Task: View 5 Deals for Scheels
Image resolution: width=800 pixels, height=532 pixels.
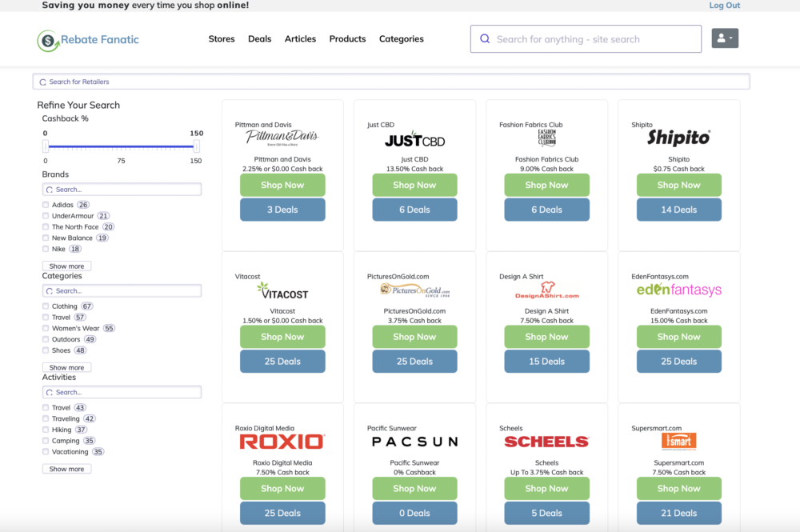Action: pos(546,513)
